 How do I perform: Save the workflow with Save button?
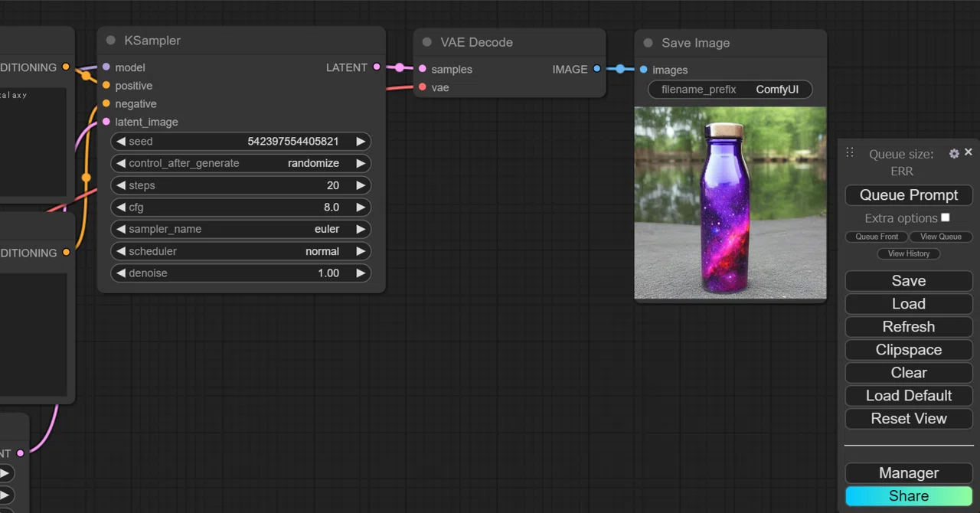tap(909, 281)
